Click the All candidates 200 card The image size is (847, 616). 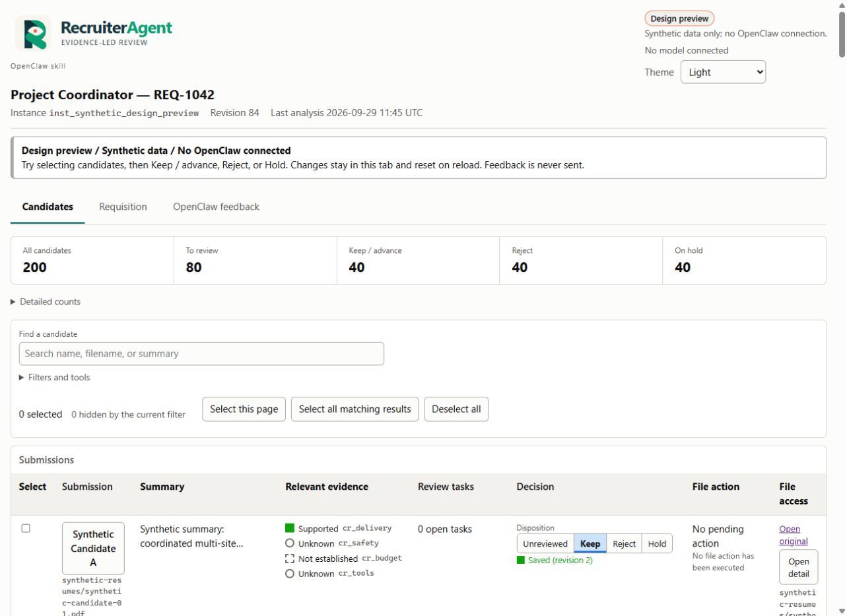(x=92, y=261)
